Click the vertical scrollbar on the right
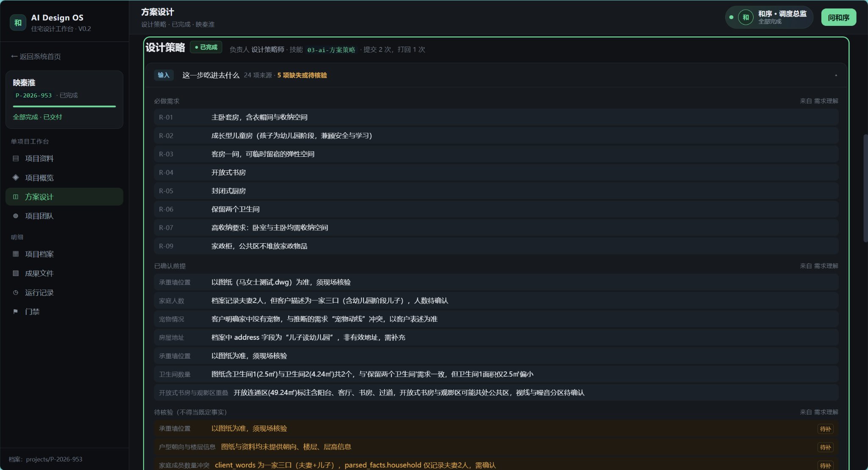Viewport: 868px width, 470px height. [x=865, y=188]
